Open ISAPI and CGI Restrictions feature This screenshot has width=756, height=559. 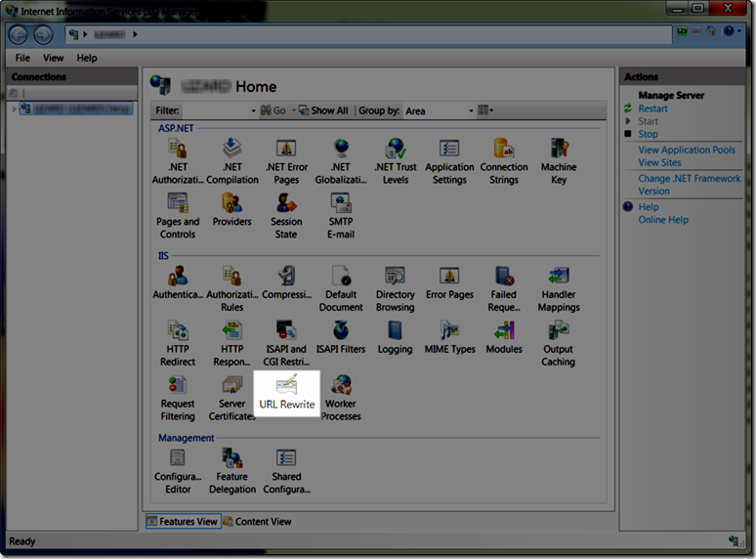coord(286,343)
